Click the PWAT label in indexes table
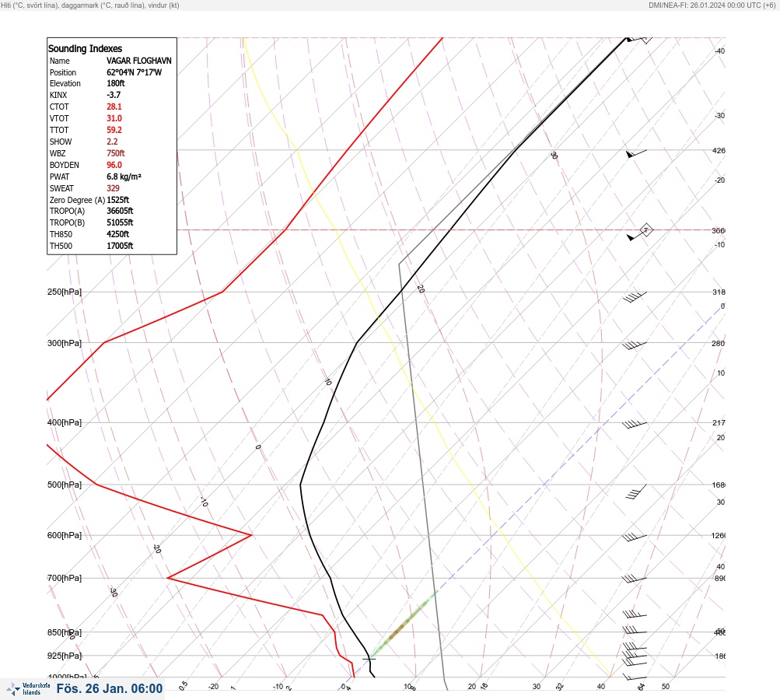This screenshot has width=780, height=700. pos(59,177)
